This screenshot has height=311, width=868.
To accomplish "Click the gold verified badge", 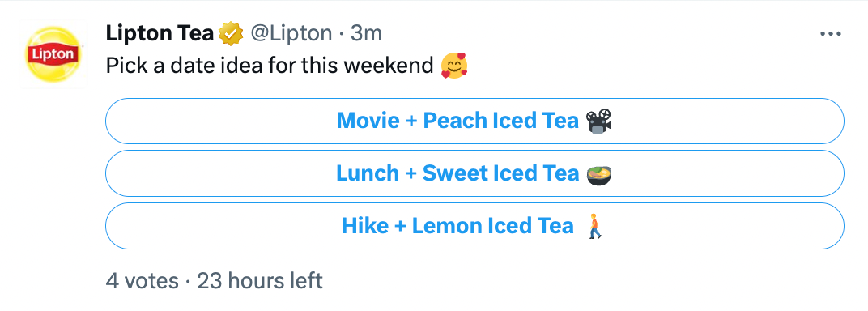I will coord(231,34).
